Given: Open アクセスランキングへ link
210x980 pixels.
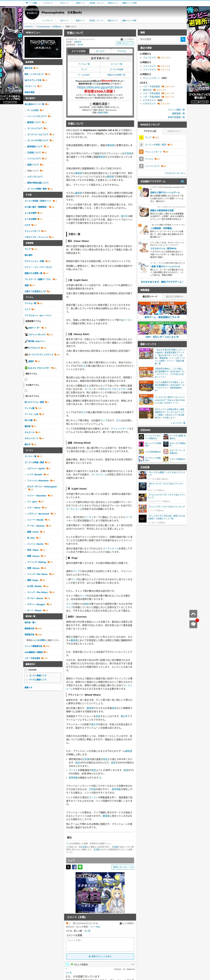Looking at the screenshot, I should [175, 173].
